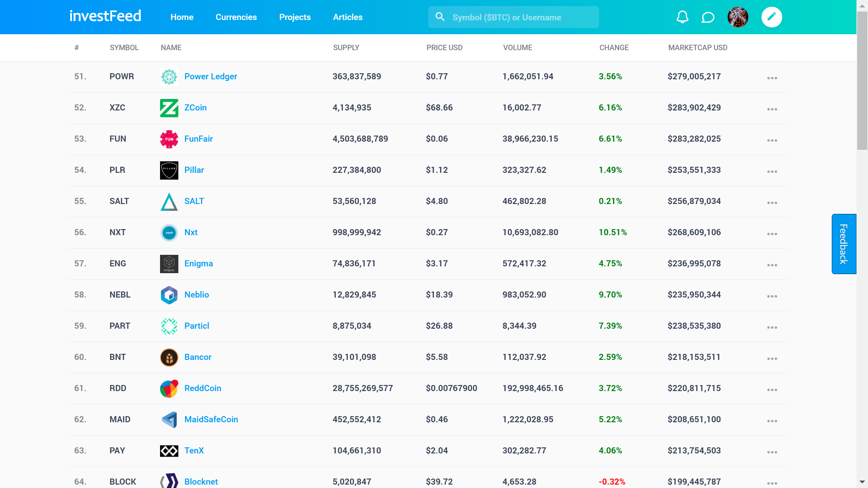Open more options for TenX row
This screenshot has width=868, height=488.
click(x=772, y=452)
